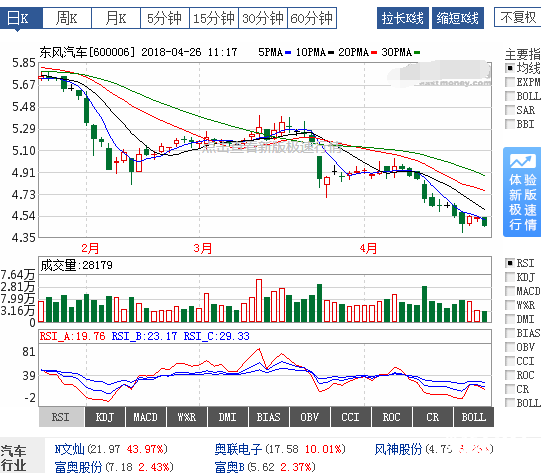The image size is (541, 473).
Task: Open the MACD tab below the chart
Action: coord(146,417)
